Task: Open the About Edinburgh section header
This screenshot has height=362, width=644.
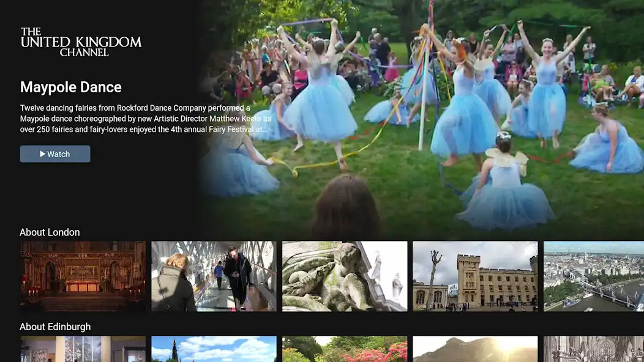Action: pos(55,327)
